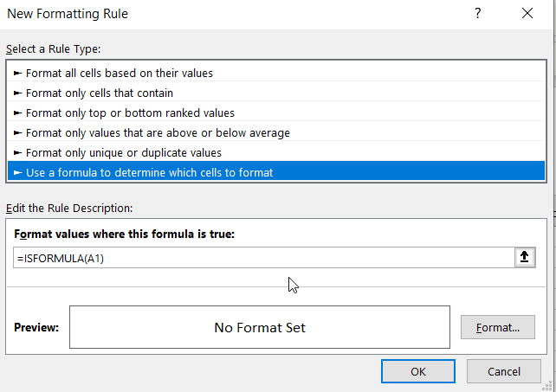Confirm the rule with OK
This screenshot has width=556, height=392.
tap(417, 371)
